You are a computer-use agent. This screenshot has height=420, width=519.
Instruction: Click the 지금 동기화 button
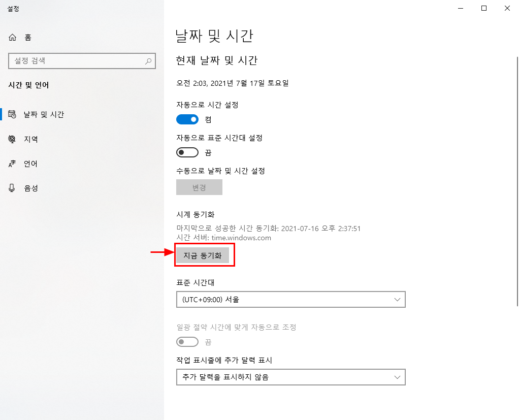coord(203,255)
